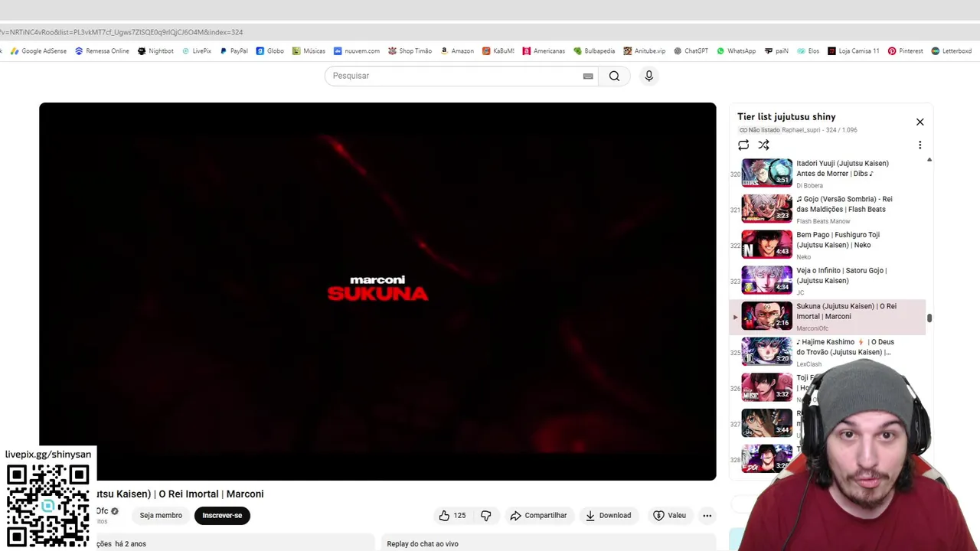Click the magnifier search button

614,76
